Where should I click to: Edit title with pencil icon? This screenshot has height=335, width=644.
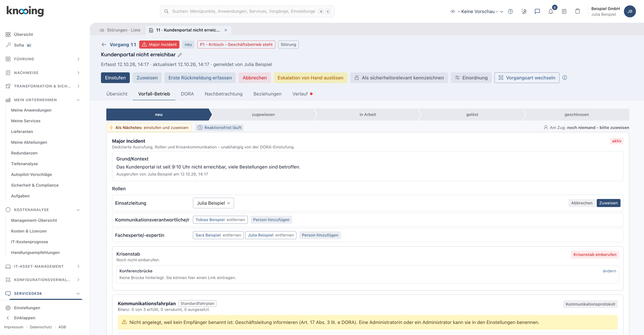pos(180,55)
